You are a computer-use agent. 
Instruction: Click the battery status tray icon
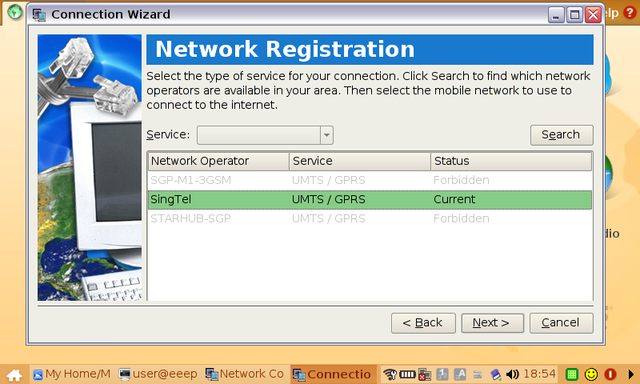click(x=407, y=374)
